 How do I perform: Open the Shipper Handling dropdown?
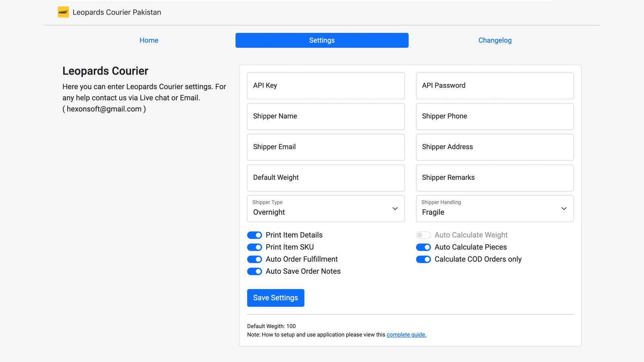494,209
